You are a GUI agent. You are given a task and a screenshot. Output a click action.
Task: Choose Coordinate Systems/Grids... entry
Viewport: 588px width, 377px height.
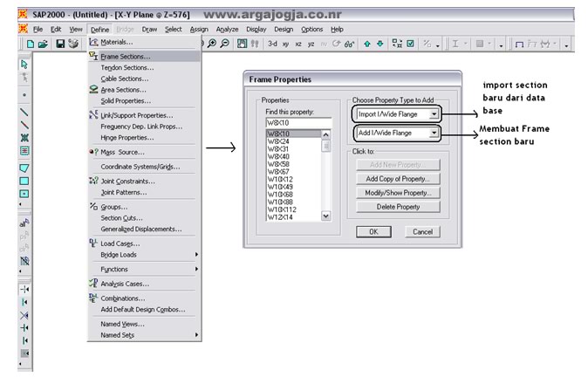[x=144, y=167]
